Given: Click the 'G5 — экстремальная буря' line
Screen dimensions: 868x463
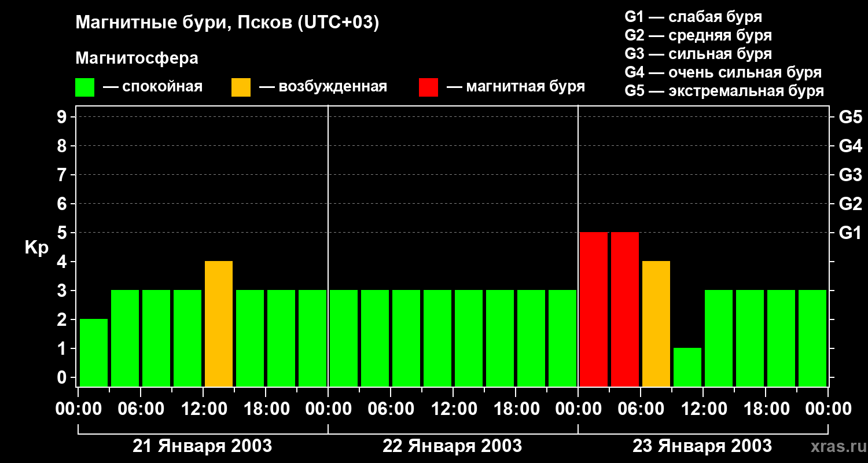Looking at the screenshot, I should pyautogui.click(x=724, y=91).
